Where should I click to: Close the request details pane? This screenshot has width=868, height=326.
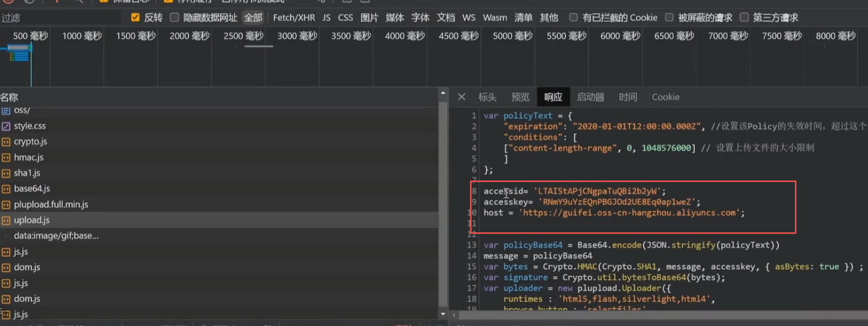click(x=462, y=97)
